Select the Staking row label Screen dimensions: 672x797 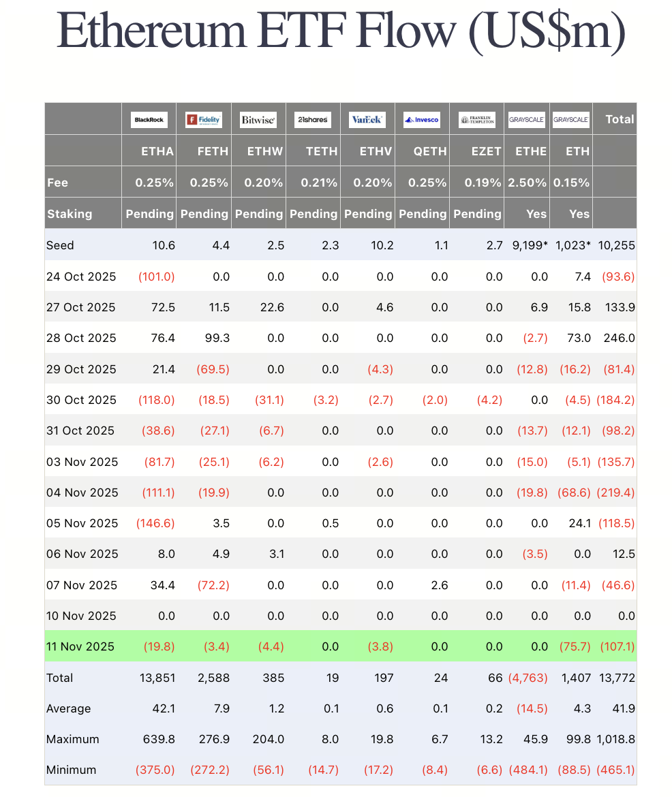point(70,214)
